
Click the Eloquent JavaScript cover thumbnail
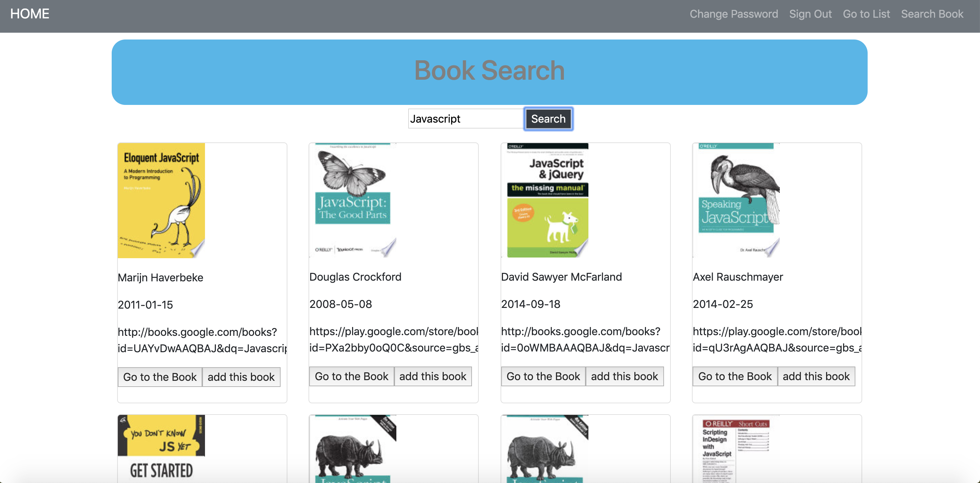[161, 200]
